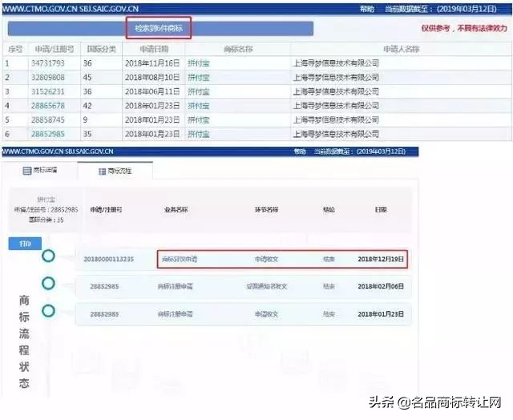
Task: Click the 申请日期 column header
Action: click(x=154, y=49)
